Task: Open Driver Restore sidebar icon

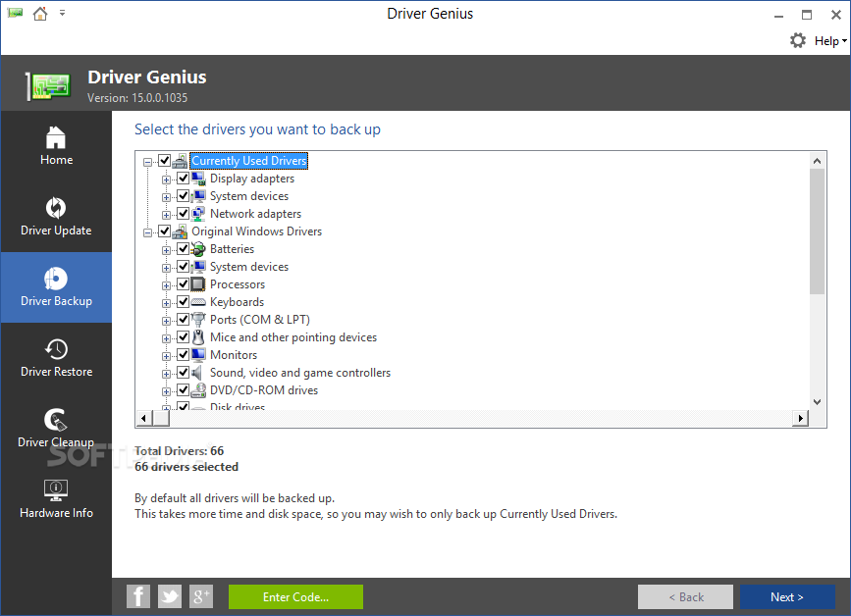Action: (56, 349)
